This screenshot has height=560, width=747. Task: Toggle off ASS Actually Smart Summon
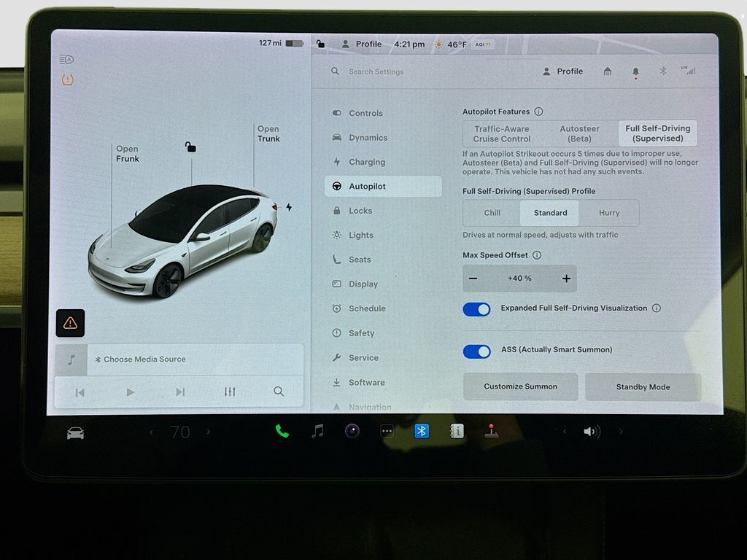(476, 351)
